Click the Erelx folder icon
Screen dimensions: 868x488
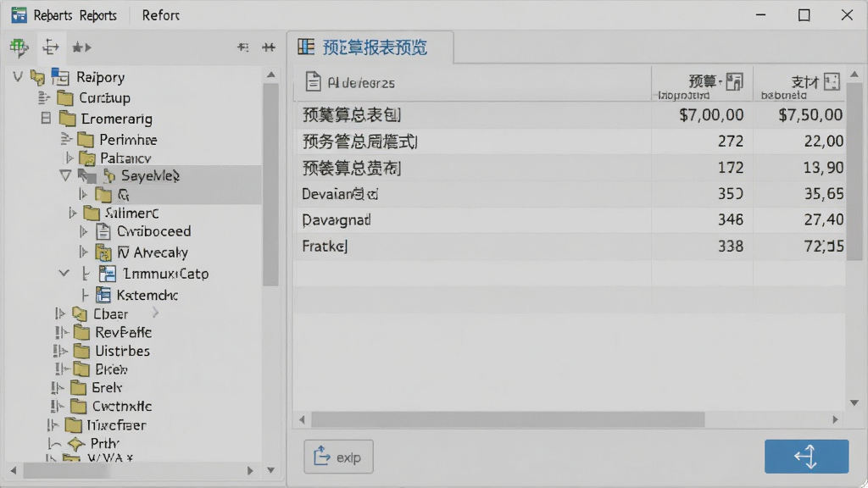tap(78, 388)
